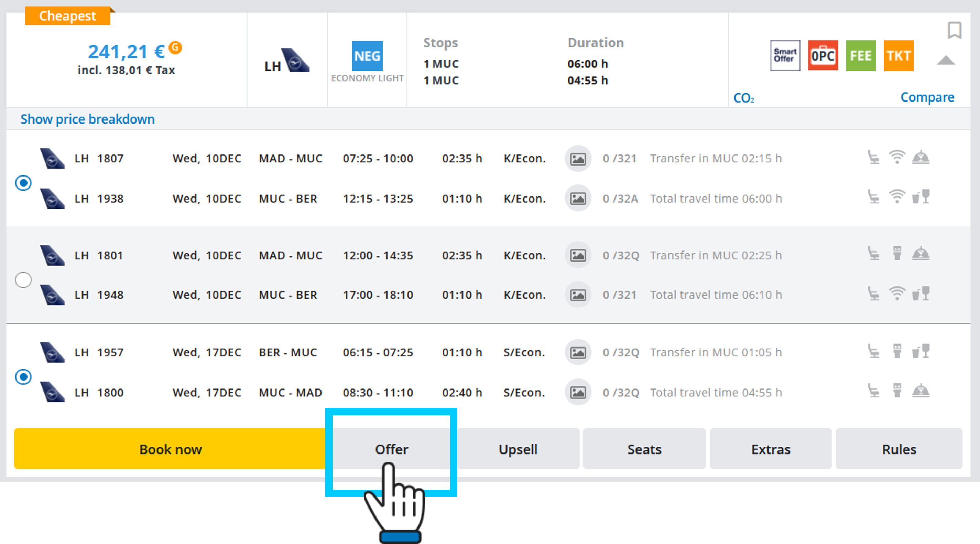Click the red 0PC baggage icon

click(823, 56)
